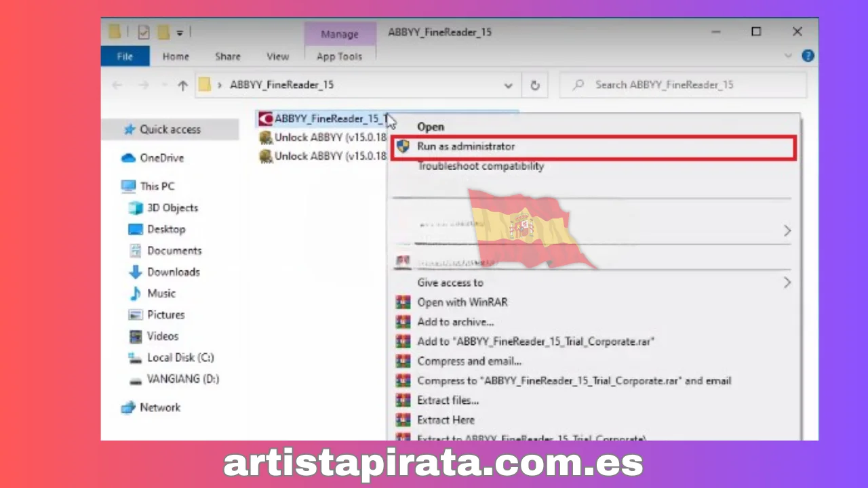Expand the Give access to submenu
Viewport: 868px width, 488px height.
pyautogui.click(x=593, y=283)
